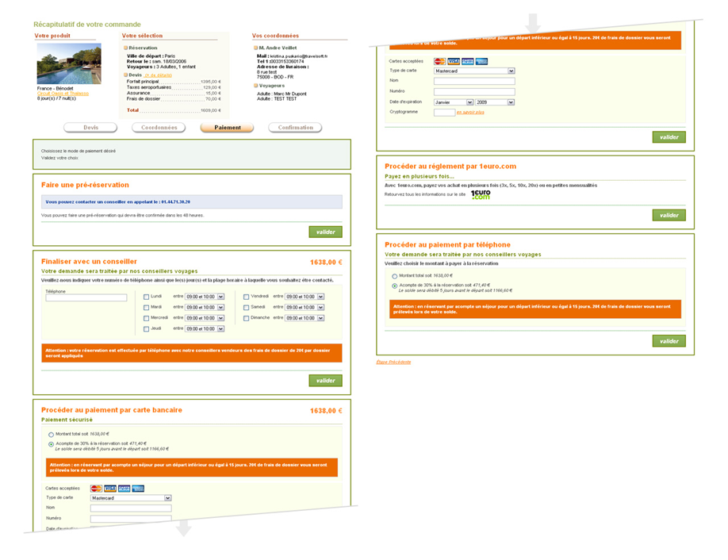Image resolution: width=728 pixels, height=560 pixels.
Task: Click the Mastercard icon in the right column
Action: [x=440, y=61]
